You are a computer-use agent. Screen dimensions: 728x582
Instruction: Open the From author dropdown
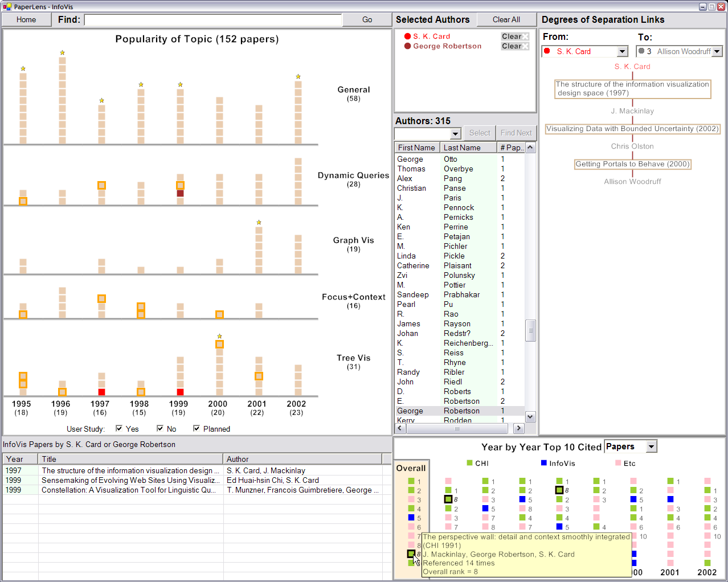622,51
